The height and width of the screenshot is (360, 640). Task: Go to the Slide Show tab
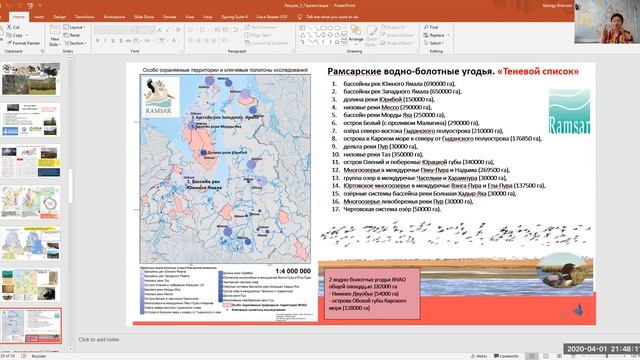[x=144, y=17]
